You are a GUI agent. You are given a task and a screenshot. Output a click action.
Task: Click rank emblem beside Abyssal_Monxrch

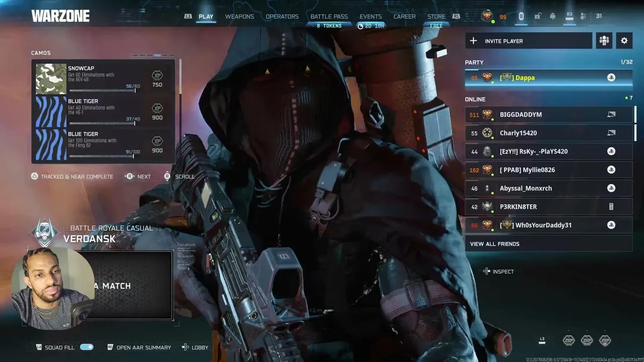[487, 189]
